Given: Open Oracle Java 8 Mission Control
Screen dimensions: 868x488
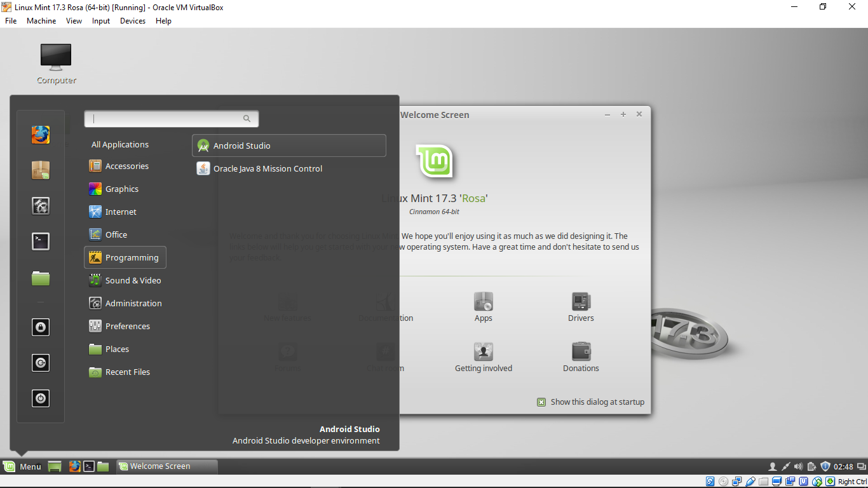Looking at the screenshot, I should pyautogui.click(x=267, y=168).
